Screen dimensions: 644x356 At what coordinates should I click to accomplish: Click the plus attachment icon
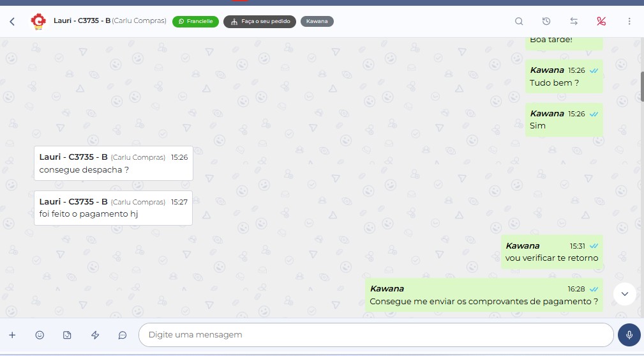pos(12,335)
